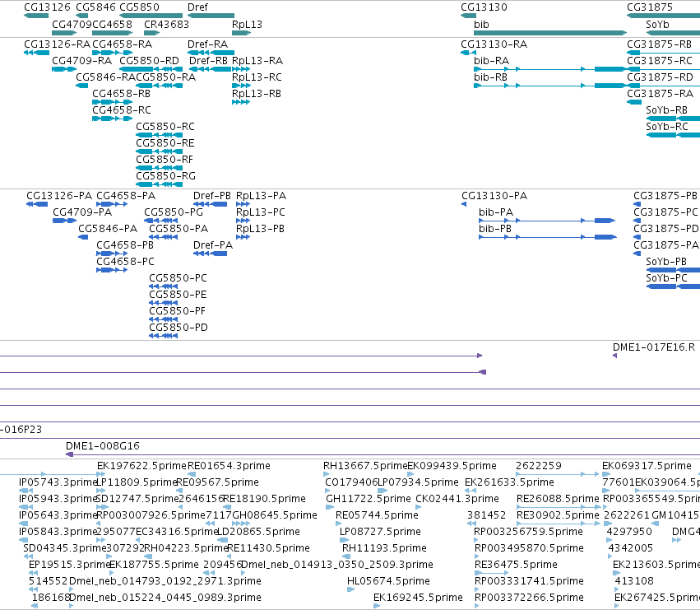Click the bib-PB protein glyph line
Image resolution: width=700 pixels, height=610 pixels.
tap(547, 237)
